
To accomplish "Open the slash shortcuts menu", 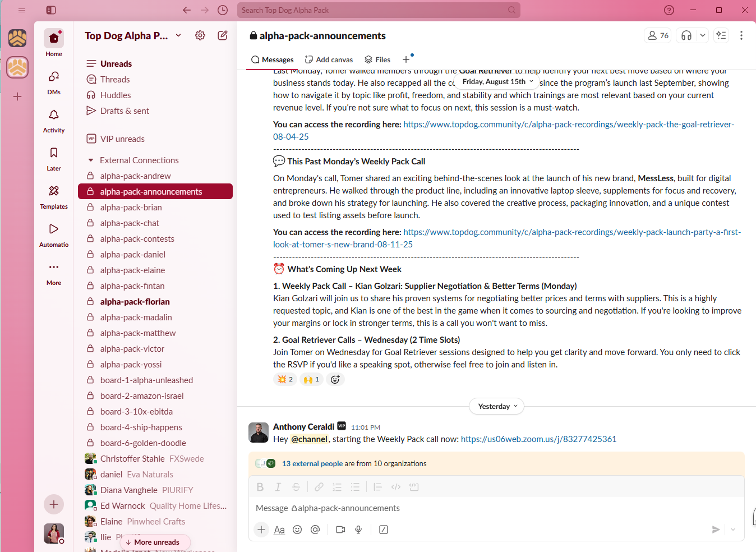I will [384, 530].
